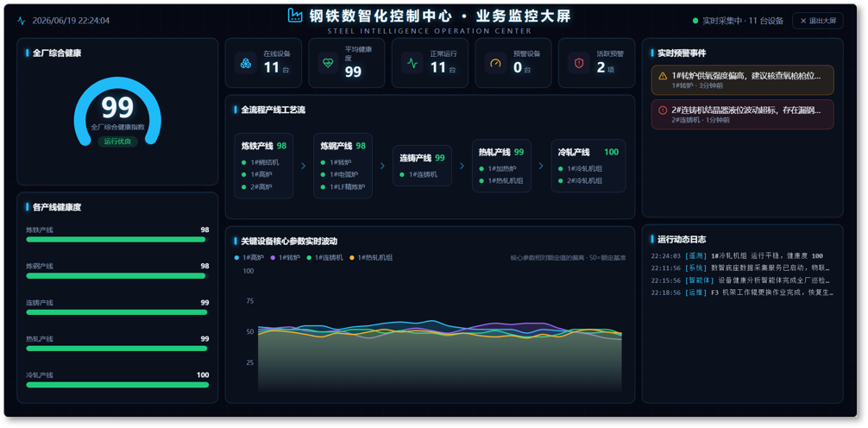Open the 1#转炉供氧强度偏高 alert card
This screenshot has height=428, width=868.
[742, 80]
